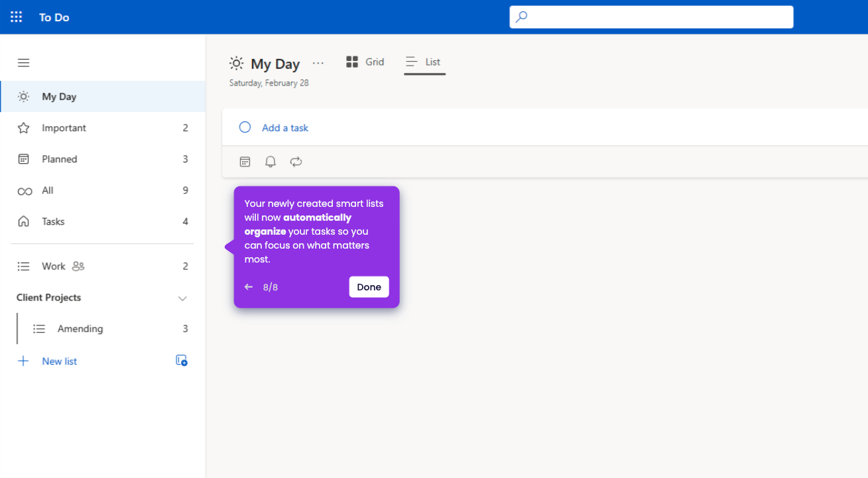Click the circle next to Add a task

pyautogui.click(x=245, y=127)
